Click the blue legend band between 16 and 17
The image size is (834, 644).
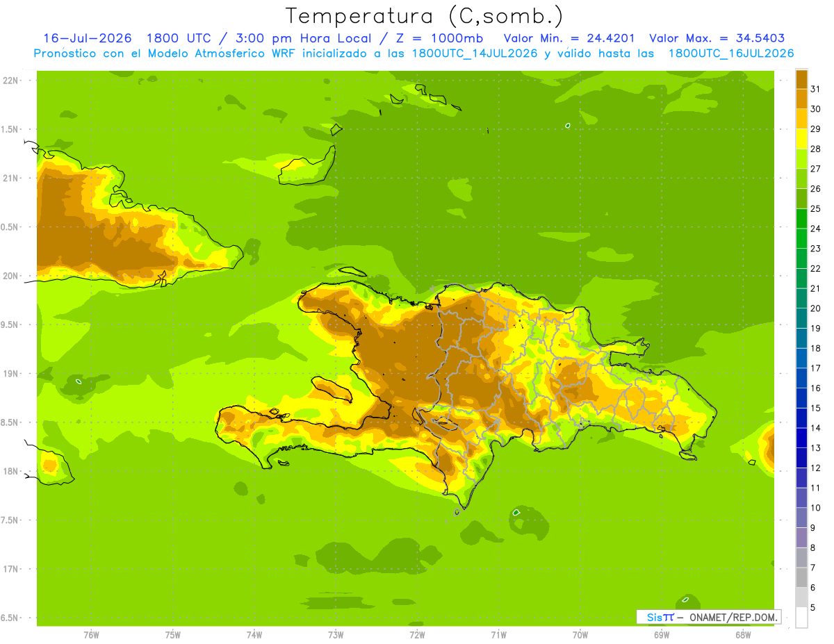pyautogui.click(x=801, y=378)
